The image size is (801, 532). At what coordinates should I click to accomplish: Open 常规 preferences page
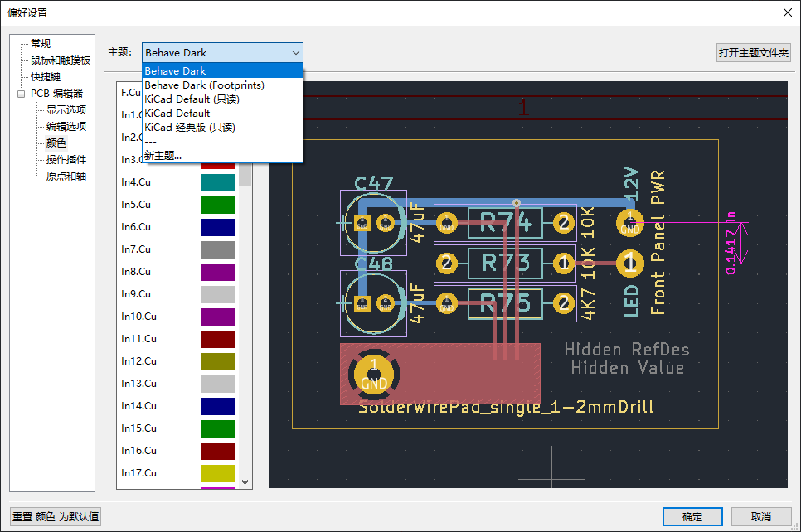(41, 43)
